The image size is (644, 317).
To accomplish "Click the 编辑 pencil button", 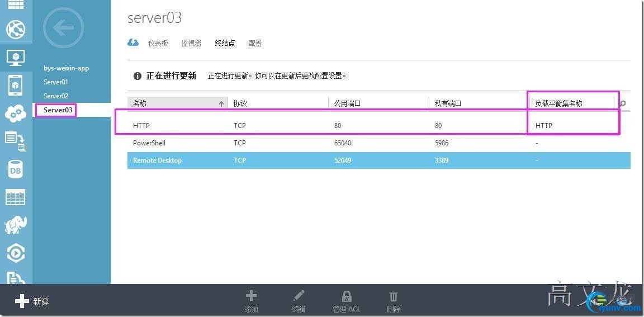I will [x=299, y=301].
